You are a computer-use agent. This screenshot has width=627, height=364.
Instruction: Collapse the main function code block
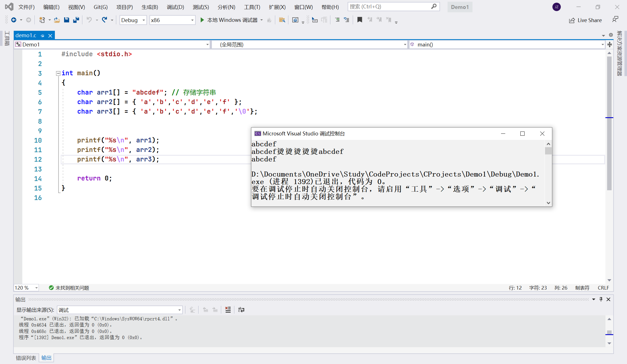pos(58,73)
